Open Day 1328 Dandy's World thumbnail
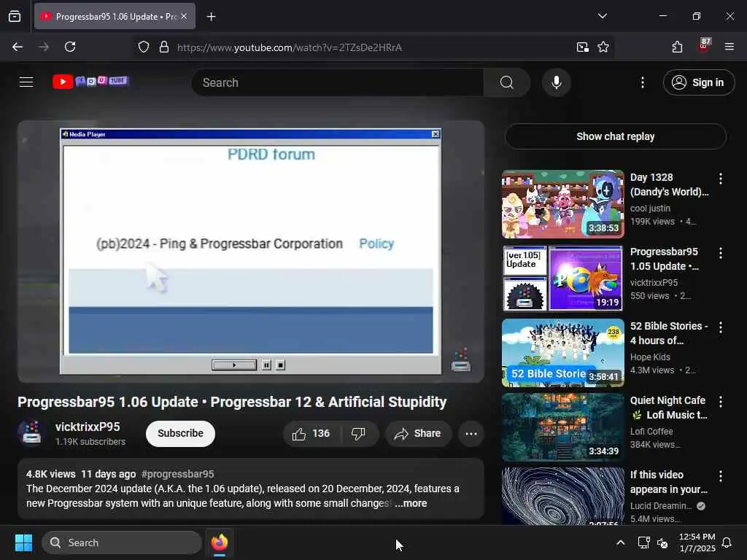Image resolution: width=747 pixels, height=560 pixels. (x=562, y=204)
